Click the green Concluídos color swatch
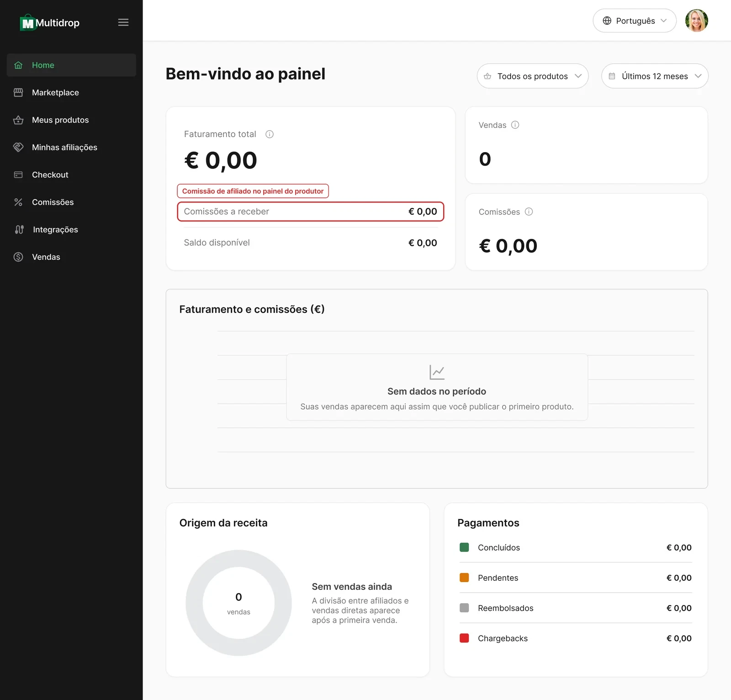731x700 pixels. [x=464, y=547]
